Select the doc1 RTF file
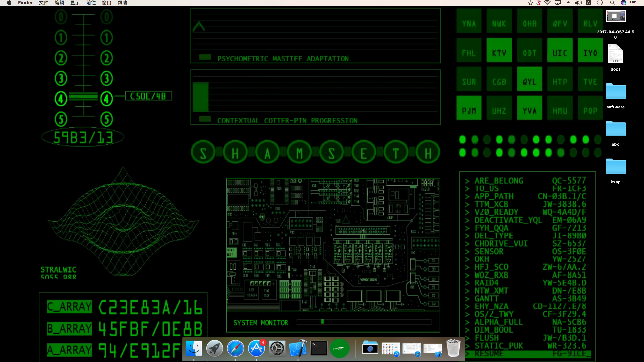Image resolution: width=644 pixels, height=362 pixels. [x=616, y=58]
